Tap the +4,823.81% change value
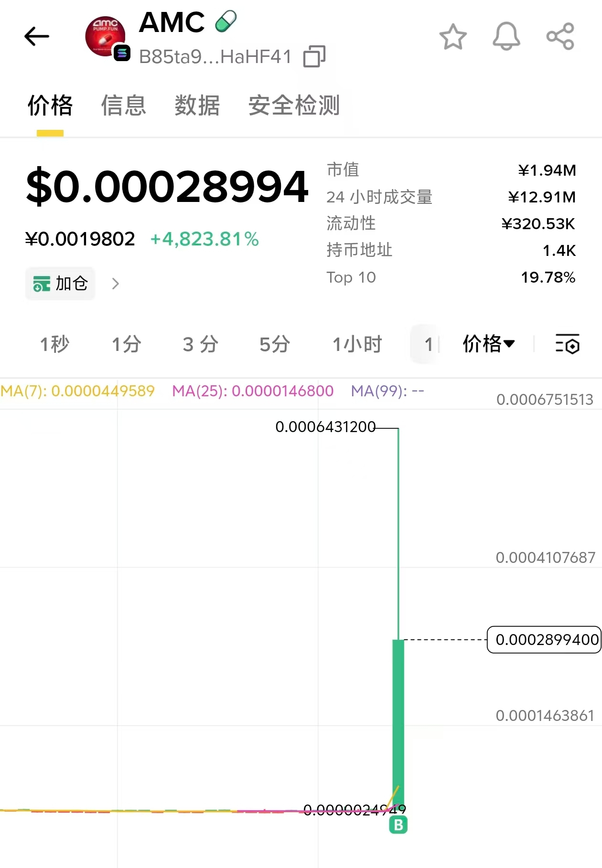 point(204,239)
